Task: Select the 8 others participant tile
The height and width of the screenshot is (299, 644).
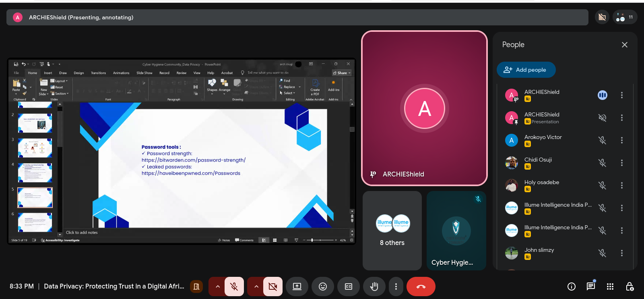Action: click(392, 230)
